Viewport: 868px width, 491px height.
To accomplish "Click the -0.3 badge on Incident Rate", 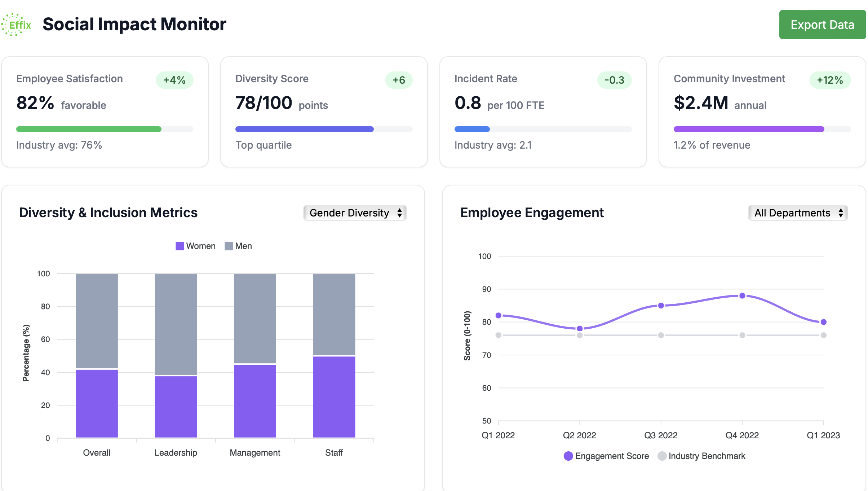I will pos(615,80).
